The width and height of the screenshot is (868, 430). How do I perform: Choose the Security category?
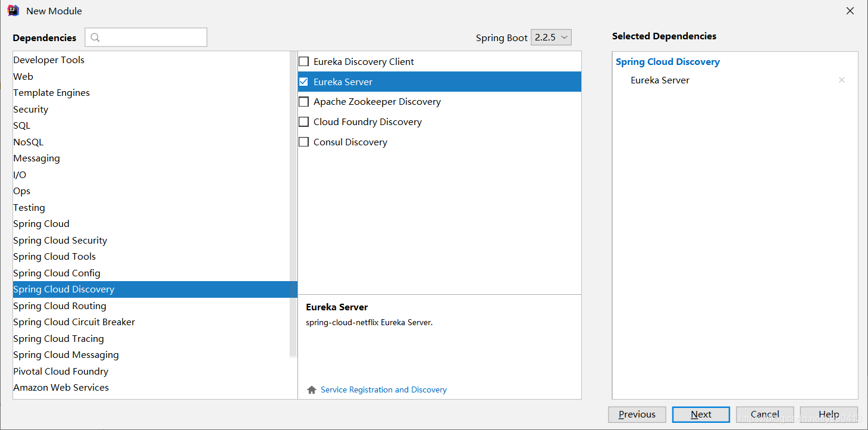tap(151, 109)
